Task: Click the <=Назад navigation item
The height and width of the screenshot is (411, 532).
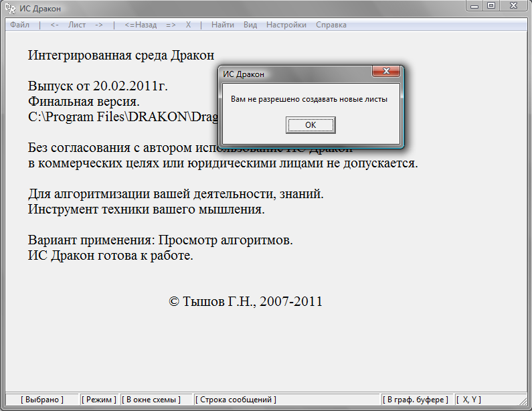Action: click(141, 25)
